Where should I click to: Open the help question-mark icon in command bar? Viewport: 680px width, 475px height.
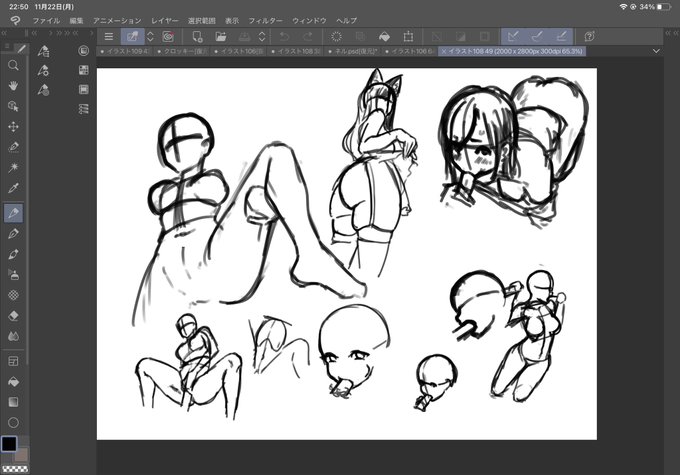[589, 36]
